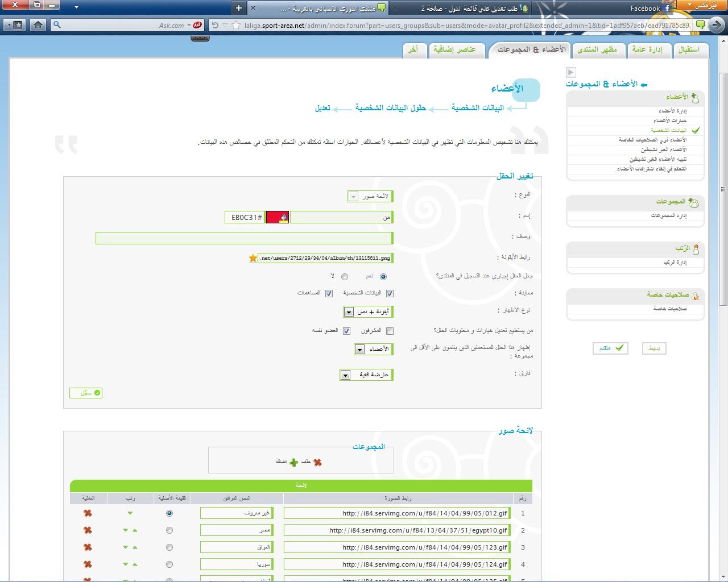Click the search magnifier icon in Ask box
The height and width of the screenshot is (582, 728).
point(57,25)
